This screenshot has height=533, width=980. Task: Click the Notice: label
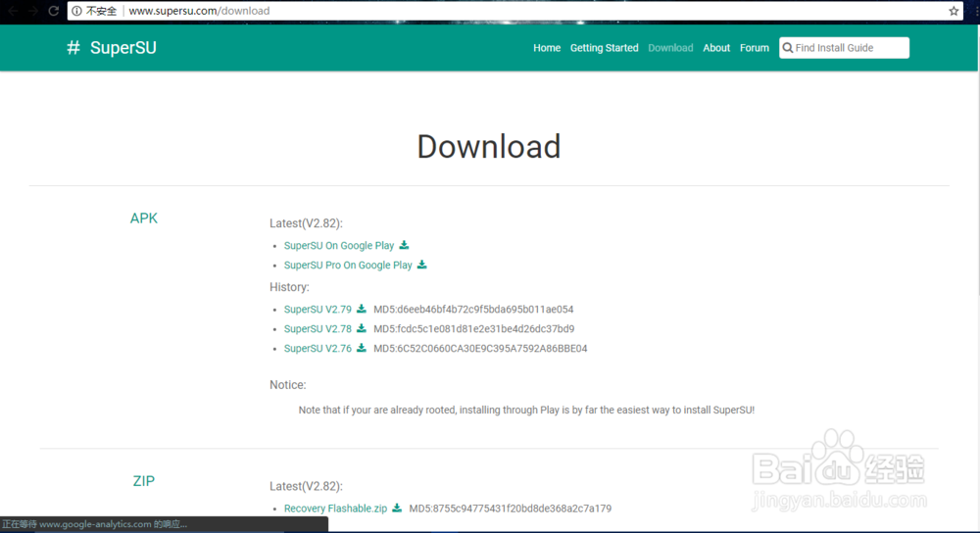[288, 385]
